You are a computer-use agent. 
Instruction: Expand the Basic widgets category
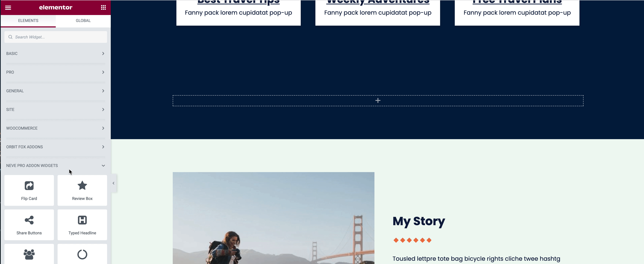click(56, 54)
